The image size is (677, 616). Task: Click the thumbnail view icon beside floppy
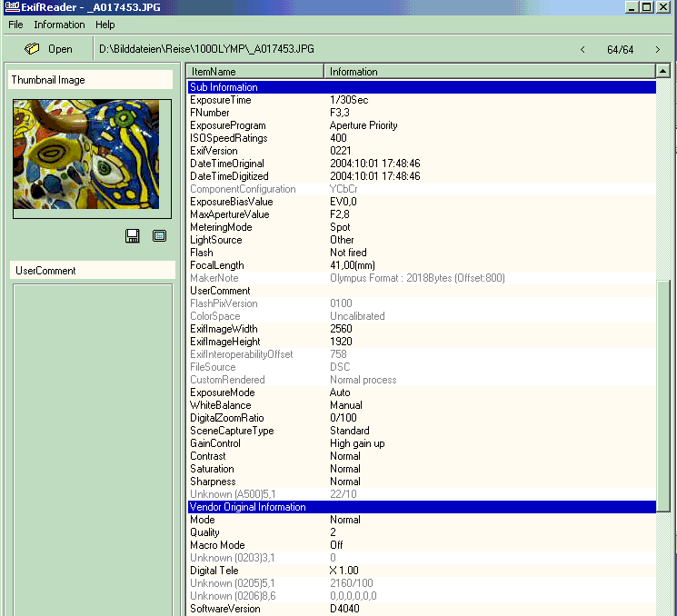pos(159,236)
